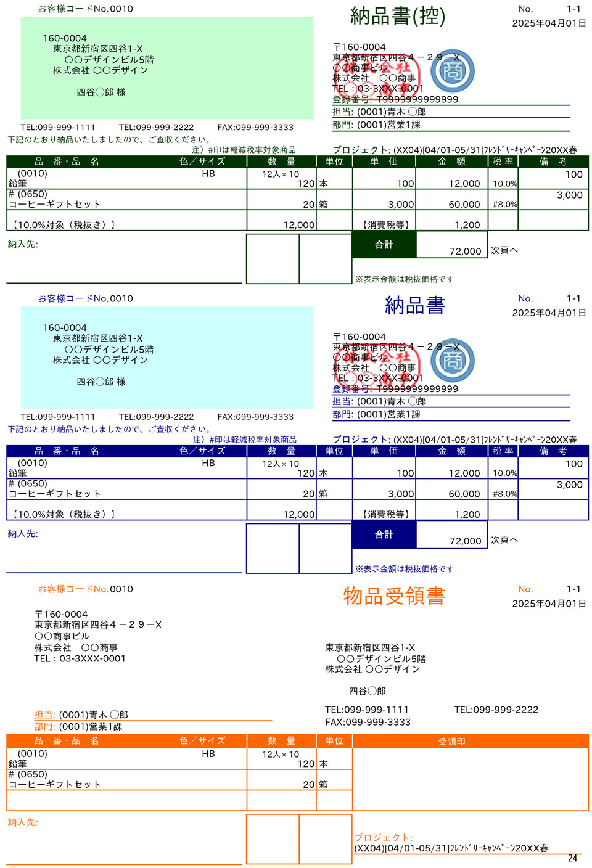Screen dimensions: 592x868
Task: Click 鉛筆 item name in the blue table
Action: point(17,473)
